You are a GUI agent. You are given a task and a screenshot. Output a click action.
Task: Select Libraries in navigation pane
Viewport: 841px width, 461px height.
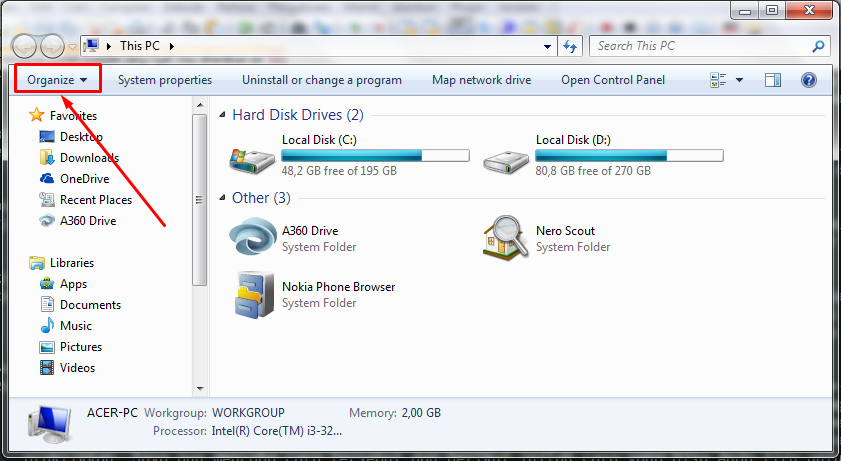pyautogui.click(x=72, y=263)
